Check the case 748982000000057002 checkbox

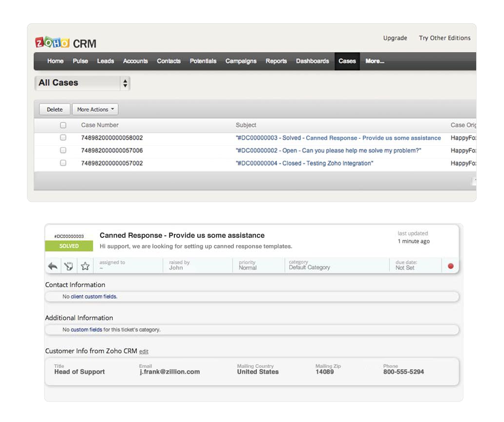63,163
